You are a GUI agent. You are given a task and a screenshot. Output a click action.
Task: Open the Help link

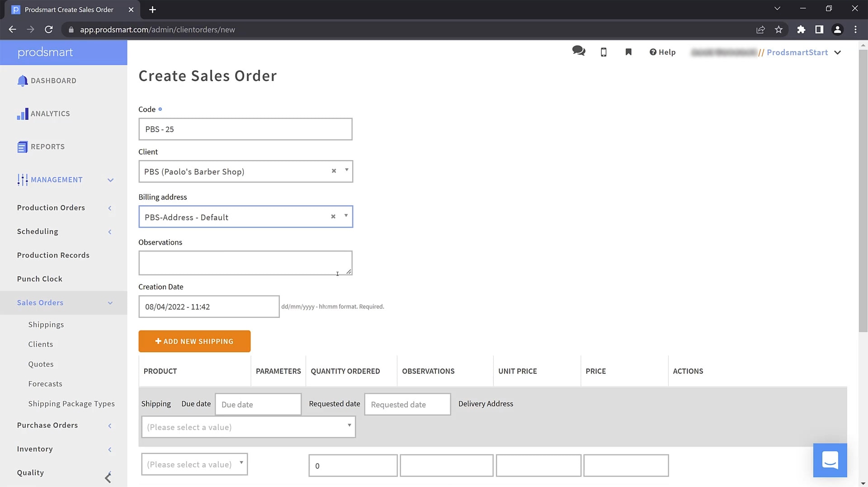click(x=662, y=52)
